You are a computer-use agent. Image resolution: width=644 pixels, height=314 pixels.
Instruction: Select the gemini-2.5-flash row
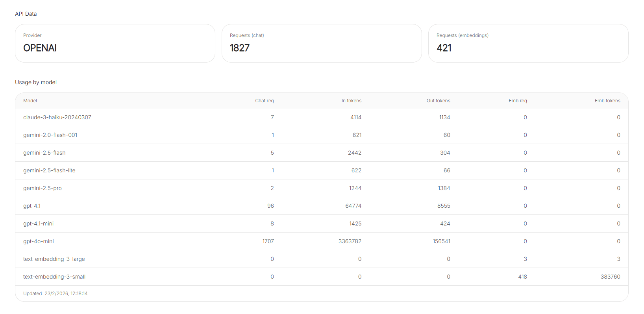pyautogui.click(x=321, y=153)
